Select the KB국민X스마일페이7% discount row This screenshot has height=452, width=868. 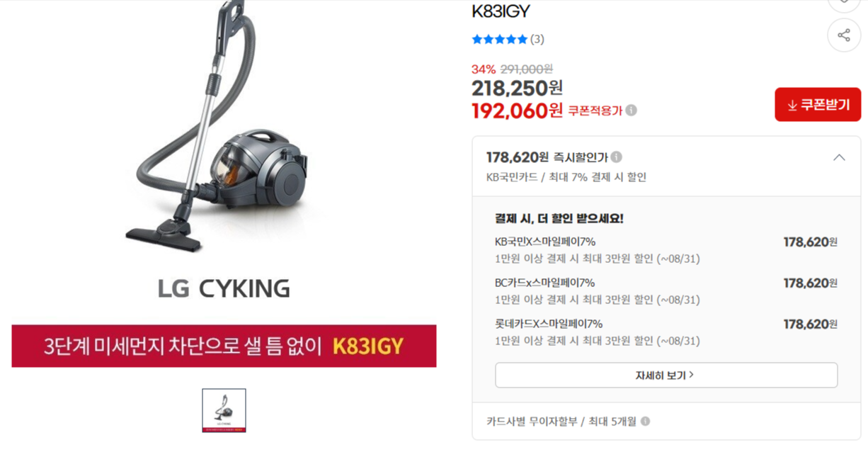point(666,250)
